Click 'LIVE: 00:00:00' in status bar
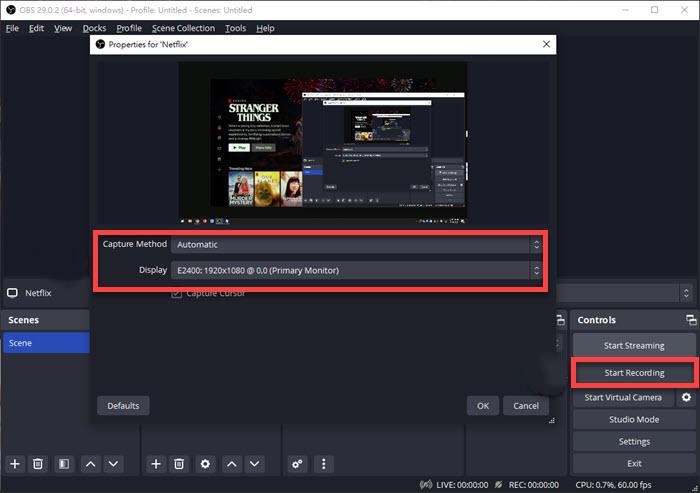 pyautogui.click(x=462, y=485)
